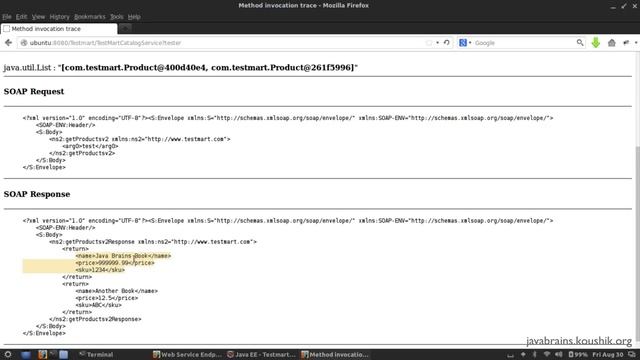Switch to Java EE - Testmart window
Viewport: 640px width, 360px height.
(261, 354)
